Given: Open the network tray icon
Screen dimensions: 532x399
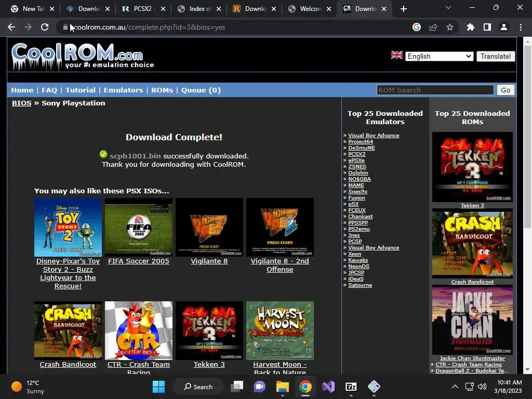Looking at the screenshot, I should 470,387.
